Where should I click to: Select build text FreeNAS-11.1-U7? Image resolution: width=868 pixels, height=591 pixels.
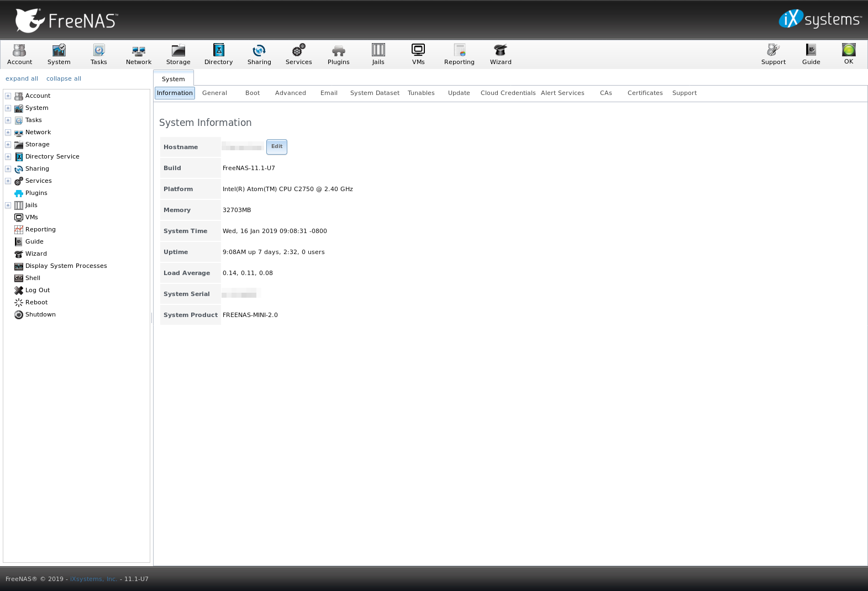(249, 168)
